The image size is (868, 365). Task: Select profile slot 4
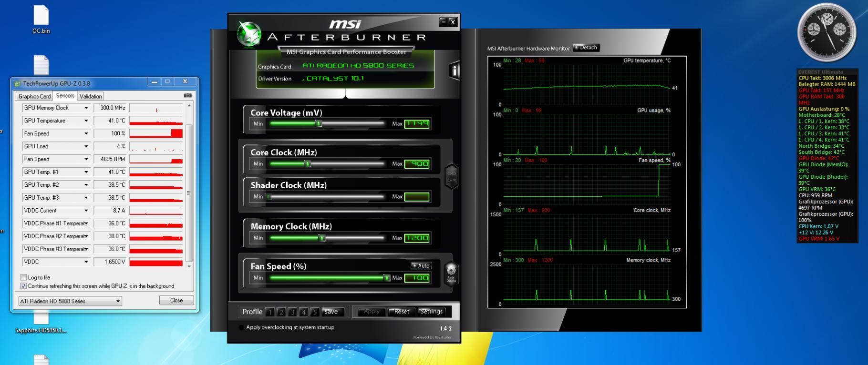click(303, 312)
